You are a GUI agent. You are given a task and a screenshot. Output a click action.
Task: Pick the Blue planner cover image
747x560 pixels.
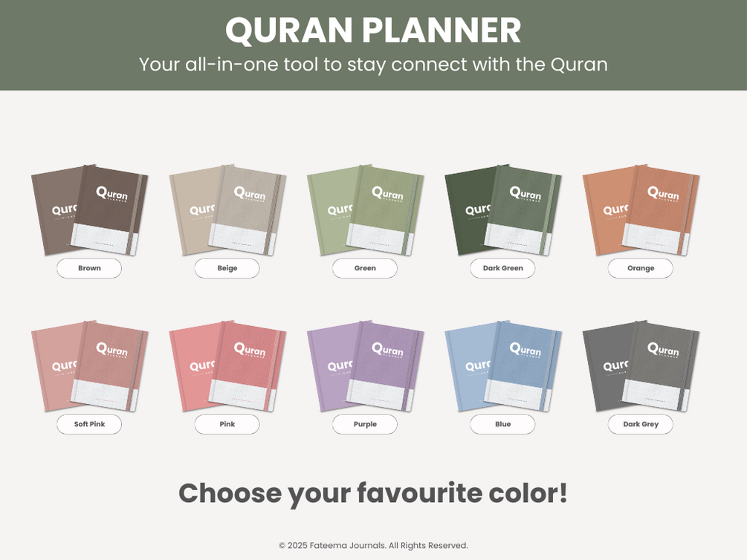[x=502, y=366]
